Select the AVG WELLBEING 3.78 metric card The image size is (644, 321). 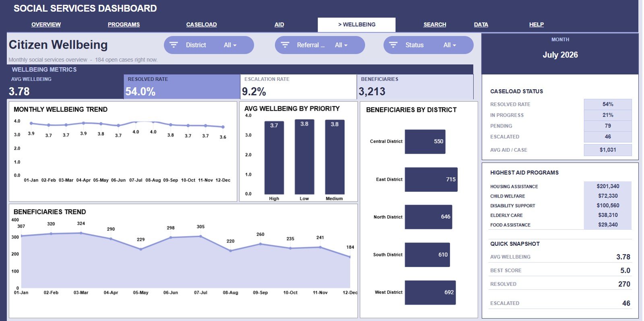pyautogui.click(x=65, y=86)
